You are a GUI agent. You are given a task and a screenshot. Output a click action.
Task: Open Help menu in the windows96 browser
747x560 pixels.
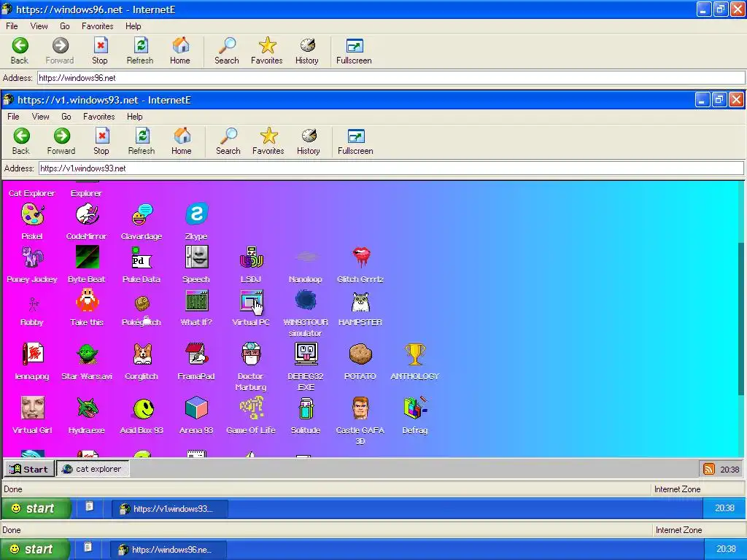point(133,26)
